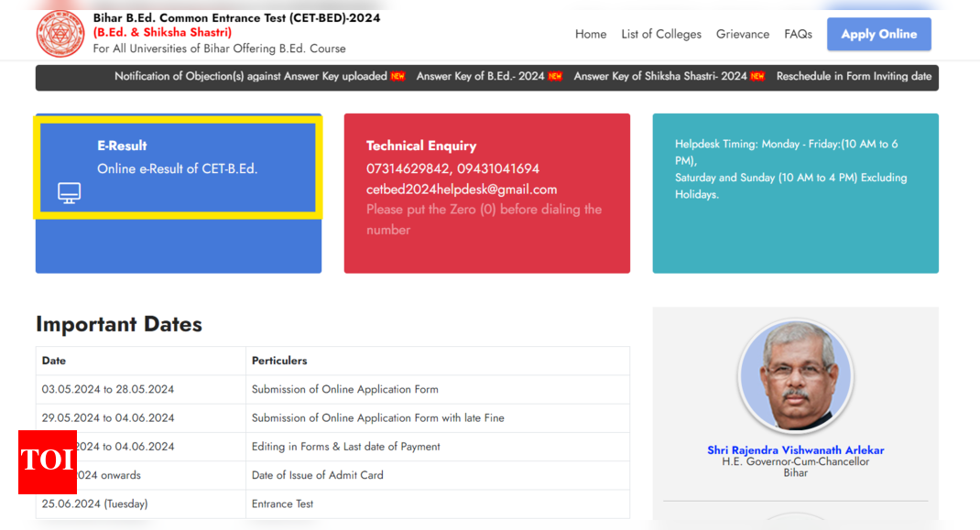View the FAQs section
Viewport: 980px width, 530px height.
click(798, 34)
